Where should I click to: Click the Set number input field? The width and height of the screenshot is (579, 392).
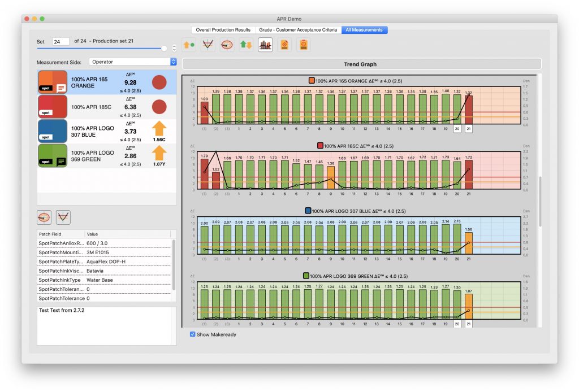pos(61,42)
